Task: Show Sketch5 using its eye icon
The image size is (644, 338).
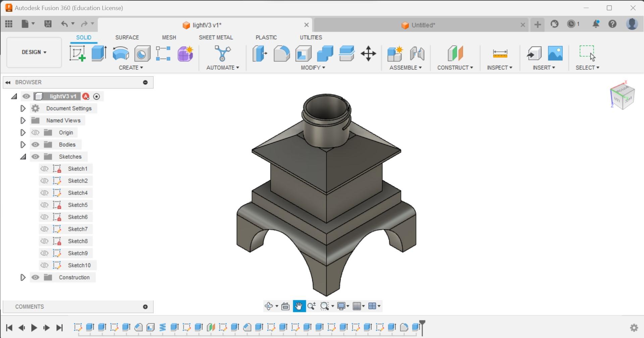Action: 44,205
